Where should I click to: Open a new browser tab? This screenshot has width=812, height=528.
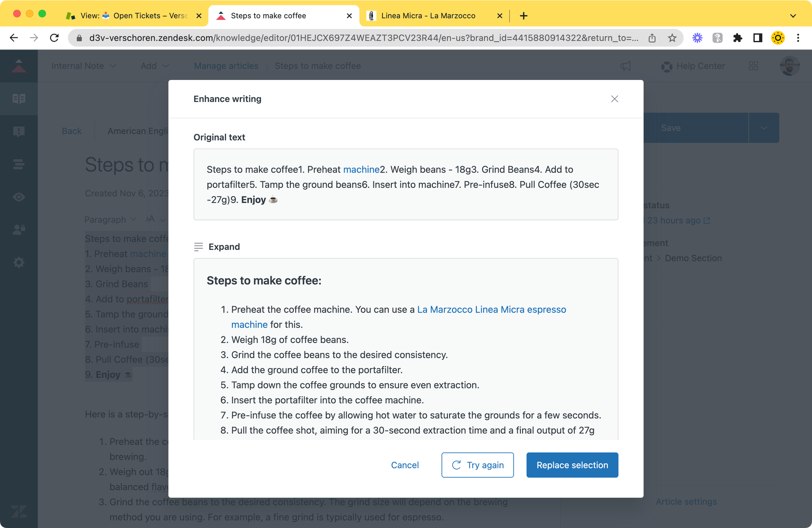click(x=524, y=16)
